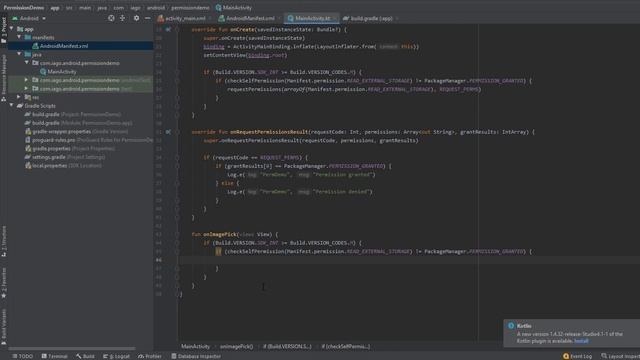The image size is (640, 360).
Task: Hide the Project panel with the minus icon
Action: 147,18
